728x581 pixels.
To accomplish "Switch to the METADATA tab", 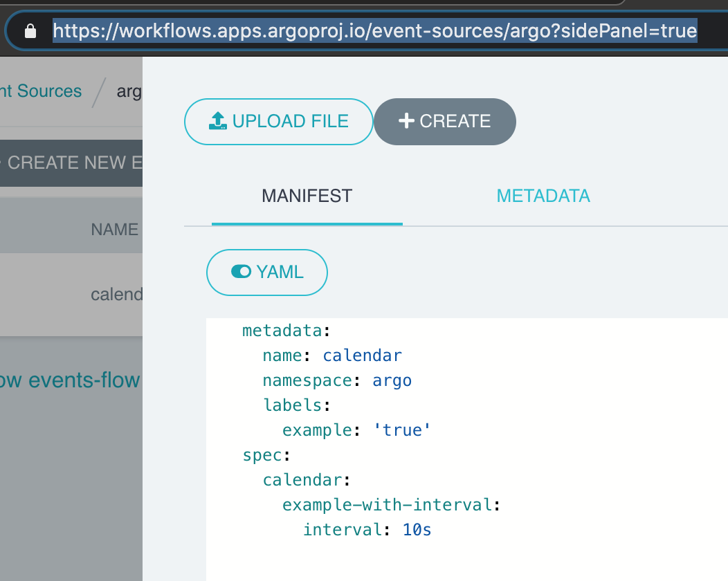I will 543,196.
